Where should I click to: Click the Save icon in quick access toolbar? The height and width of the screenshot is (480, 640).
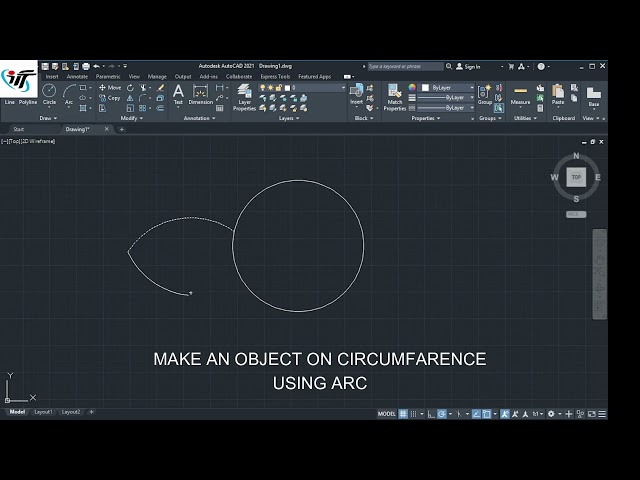click(45, 66)
